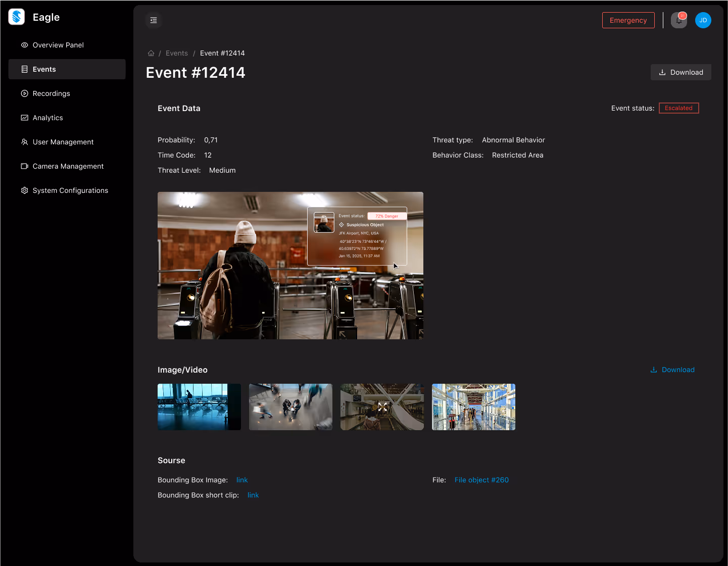The width and height of the screenshot is (728, 566).
Task: Select the Recordings sidebar icon
Action: (x=24, y=93)
